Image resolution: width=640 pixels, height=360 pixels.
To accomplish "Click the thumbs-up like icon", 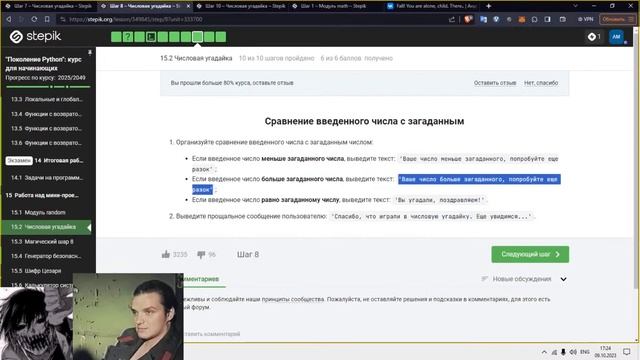I will (165, 254).
